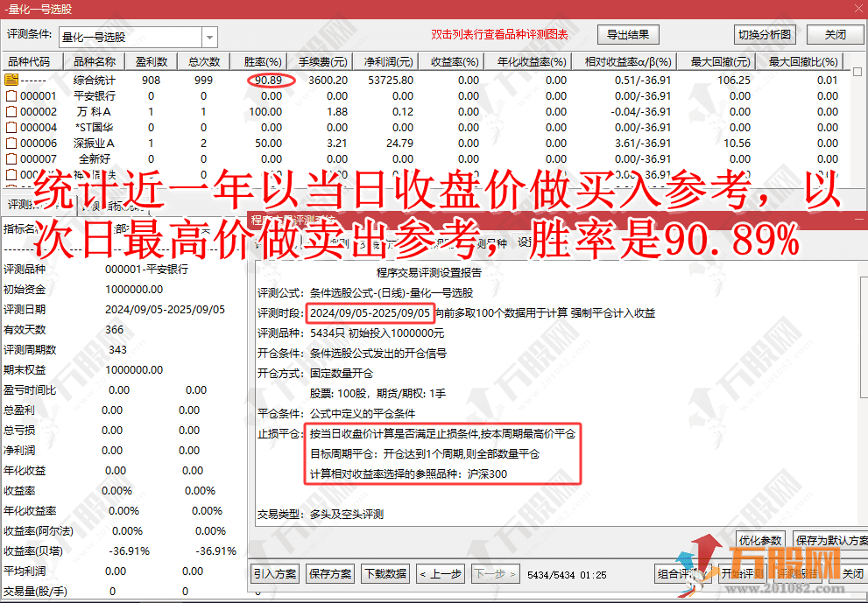
Task: Click the greyed 下一步 button
Action: [x=496, y=573]
